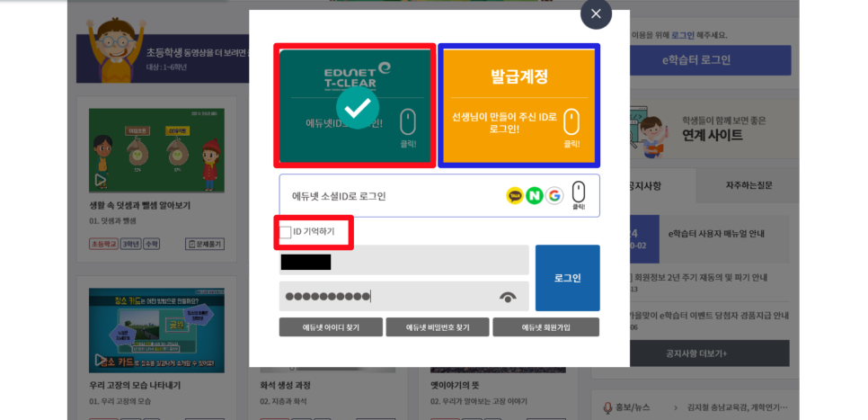Enable the ID 기억하기 checkbox
This screenshot has height=420, width=868.
286,232
